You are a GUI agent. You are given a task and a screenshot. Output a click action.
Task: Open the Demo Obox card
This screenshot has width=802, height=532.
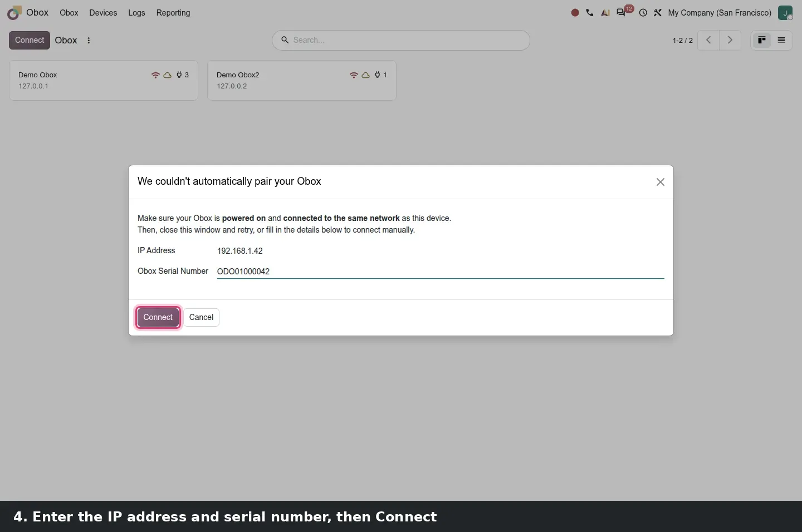104,81
